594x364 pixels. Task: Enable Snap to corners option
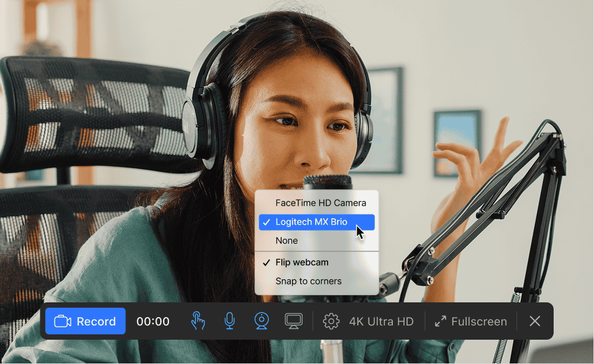(309, 281)
